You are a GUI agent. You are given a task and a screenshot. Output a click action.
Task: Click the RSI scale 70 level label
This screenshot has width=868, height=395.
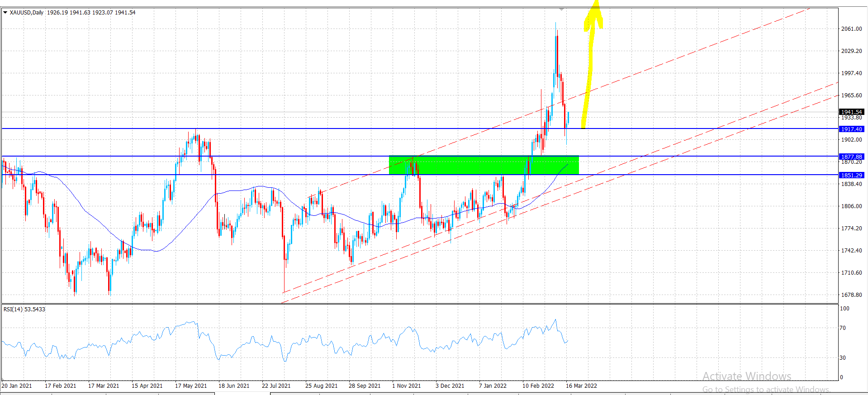tap(842, 328)
